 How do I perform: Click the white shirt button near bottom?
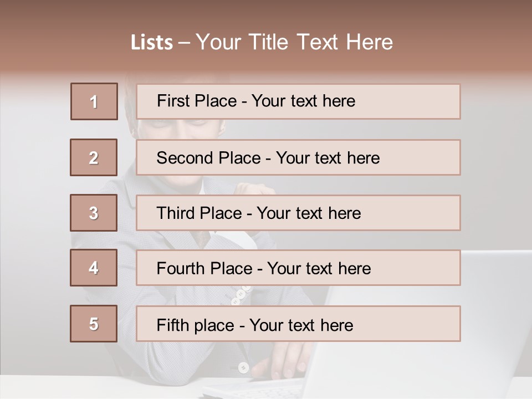[x=243, y=367]
